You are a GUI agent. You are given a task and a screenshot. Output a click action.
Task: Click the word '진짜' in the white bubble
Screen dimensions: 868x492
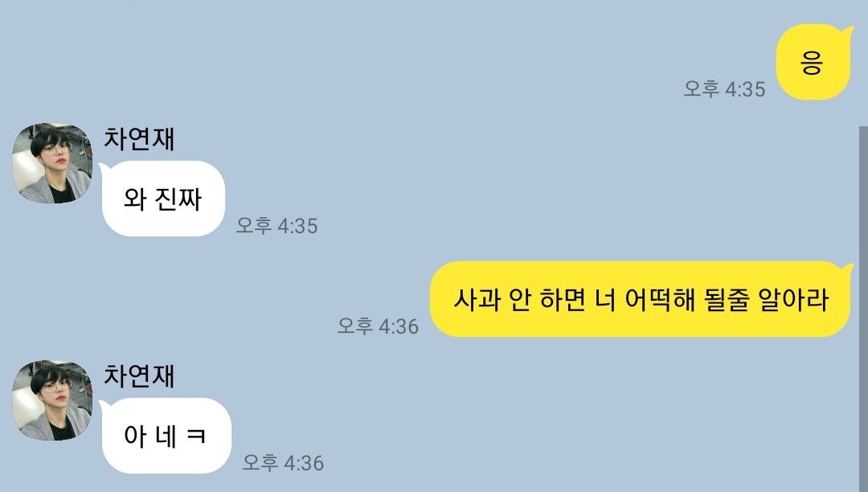pyautogui.click(x=178, y=199)
